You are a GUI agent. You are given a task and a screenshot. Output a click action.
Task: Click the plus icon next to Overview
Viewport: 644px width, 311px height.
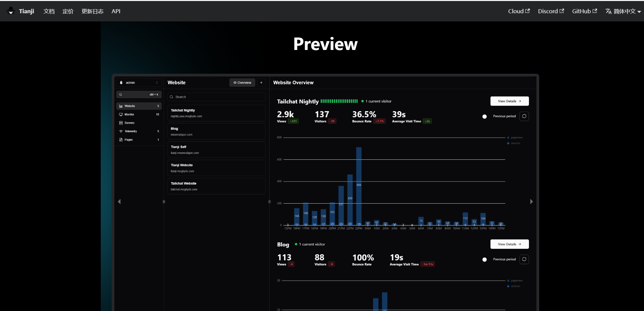point(261,83)
